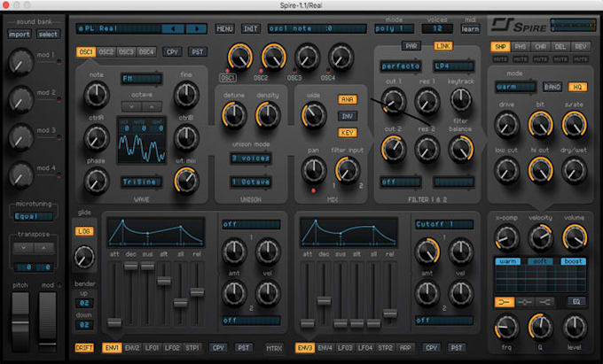The image size is (603, 364).
Task: Click the OSC4 mix level knob
Action: pyautogui.click(x=341, y=57)
